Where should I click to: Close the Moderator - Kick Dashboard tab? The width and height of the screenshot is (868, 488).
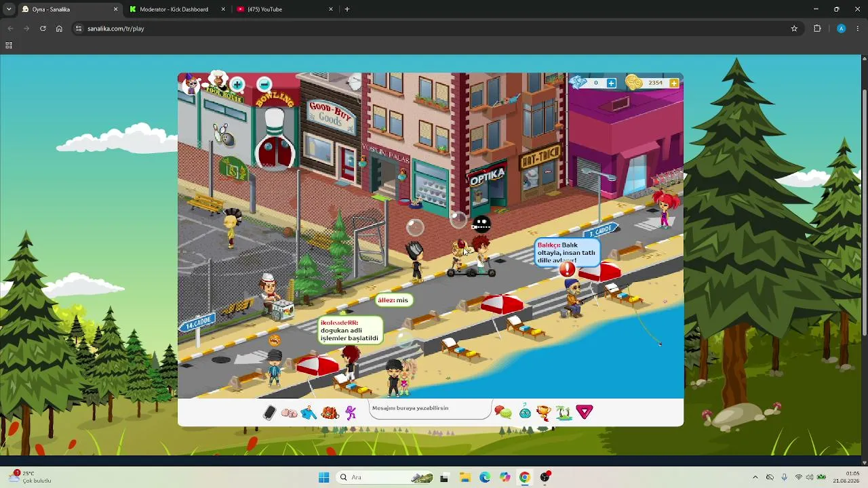click(224, 9)
